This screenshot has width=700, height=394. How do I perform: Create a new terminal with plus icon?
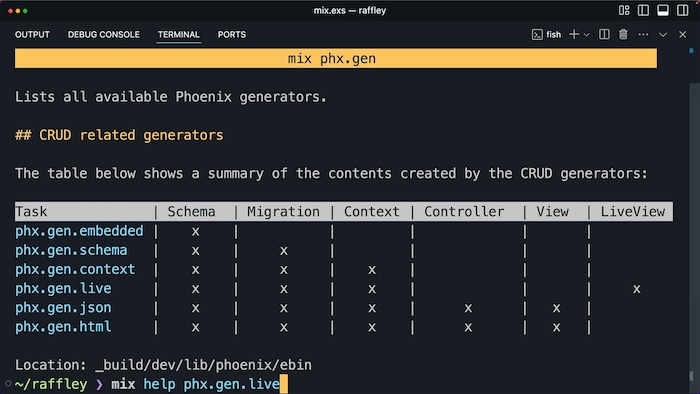[x=574, y=34]
